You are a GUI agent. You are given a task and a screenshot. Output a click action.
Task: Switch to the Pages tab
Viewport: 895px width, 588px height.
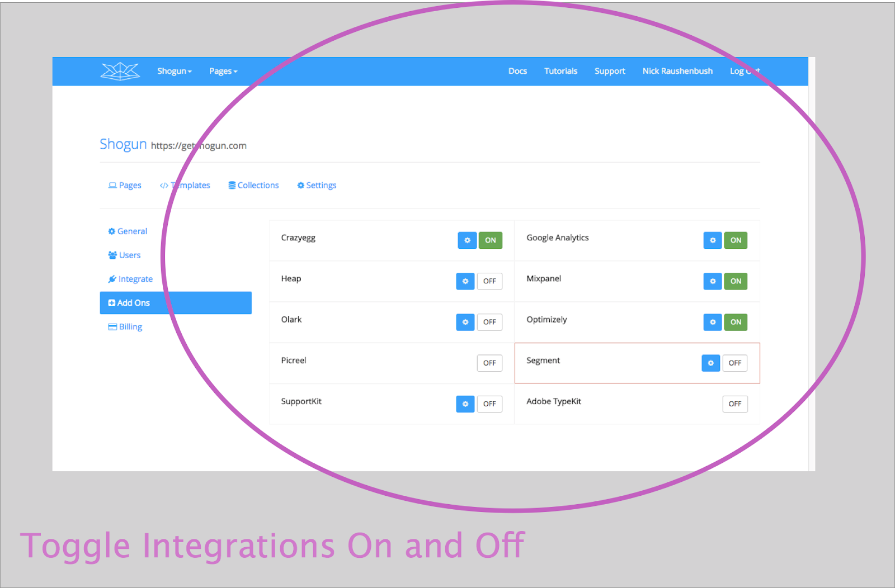tap(125, 185)
